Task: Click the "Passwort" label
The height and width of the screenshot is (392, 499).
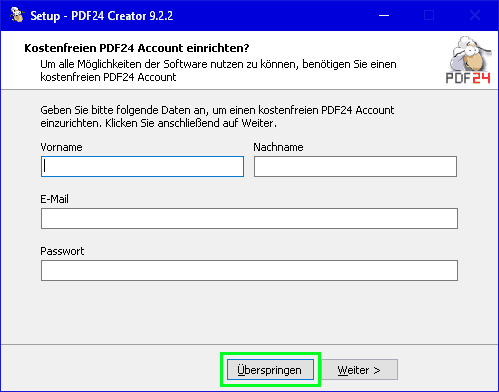Action: pos(62,251)
